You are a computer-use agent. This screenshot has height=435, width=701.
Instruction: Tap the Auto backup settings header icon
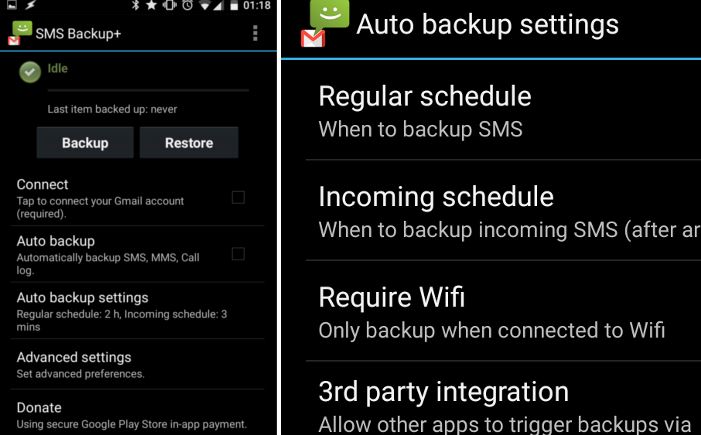pyautogui.click(x=325, y=24)
